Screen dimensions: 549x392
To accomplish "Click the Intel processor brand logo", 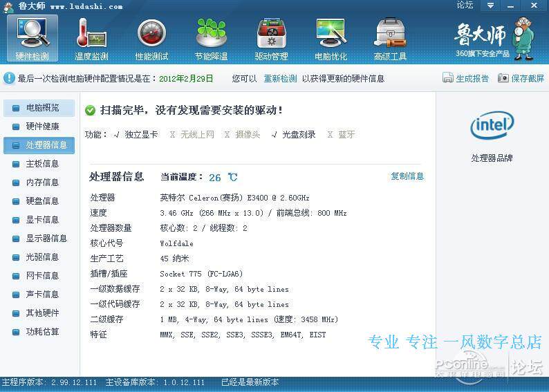I will pyautogui.click(x=492, y=125).
